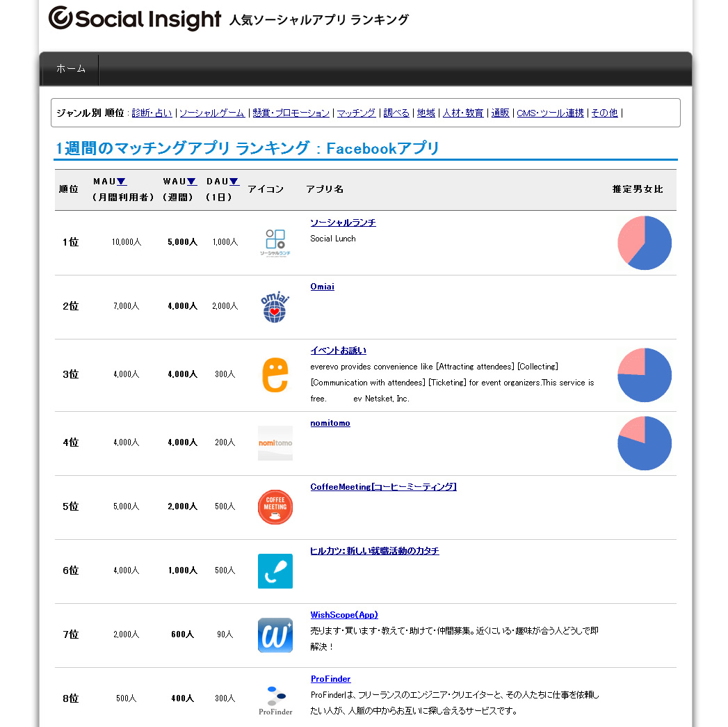This screenshot has height=727, width=728.
Task: Sort by DAU with the arrow
Action: (234, 182)
